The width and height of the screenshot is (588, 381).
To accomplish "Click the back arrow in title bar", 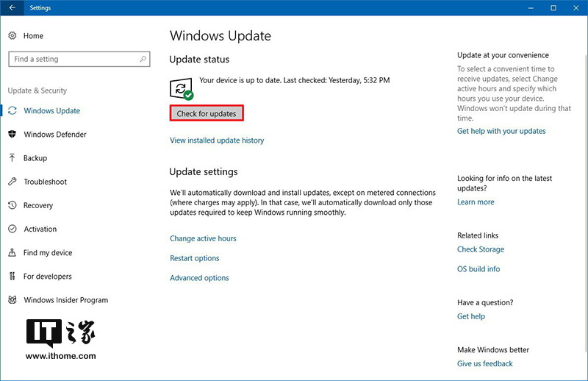I will [x=12, y=7].
